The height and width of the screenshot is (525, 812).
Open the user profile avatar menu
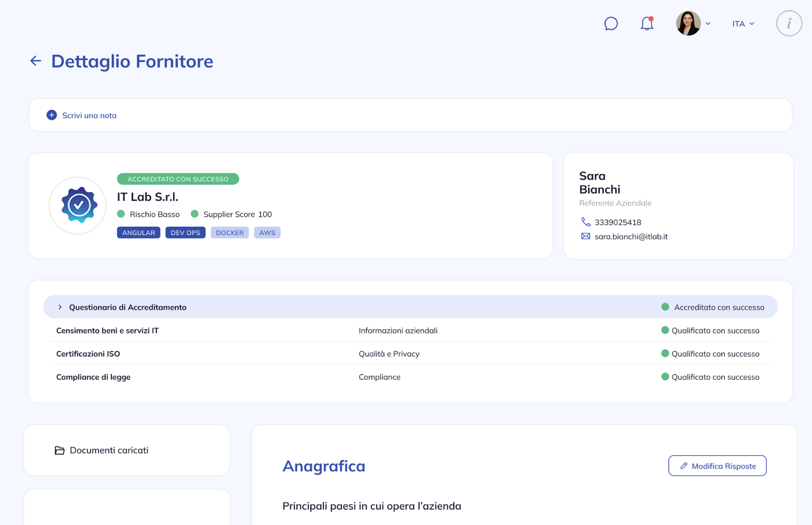(x=689, y=23)
